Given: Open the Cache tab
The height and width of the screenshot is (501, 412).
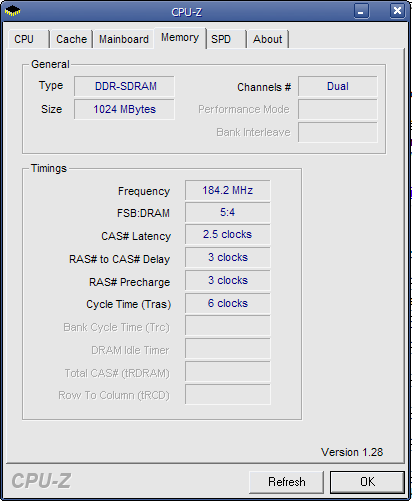Looking at the screenshot, I should pyautogui.click(x=71, y=39).
